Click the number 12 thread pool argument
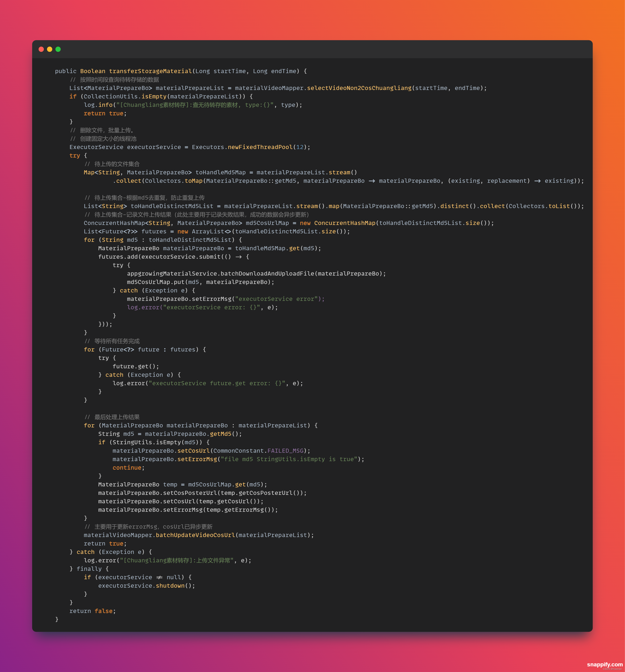This screenshot has height=672, width=625. (300, 147)
